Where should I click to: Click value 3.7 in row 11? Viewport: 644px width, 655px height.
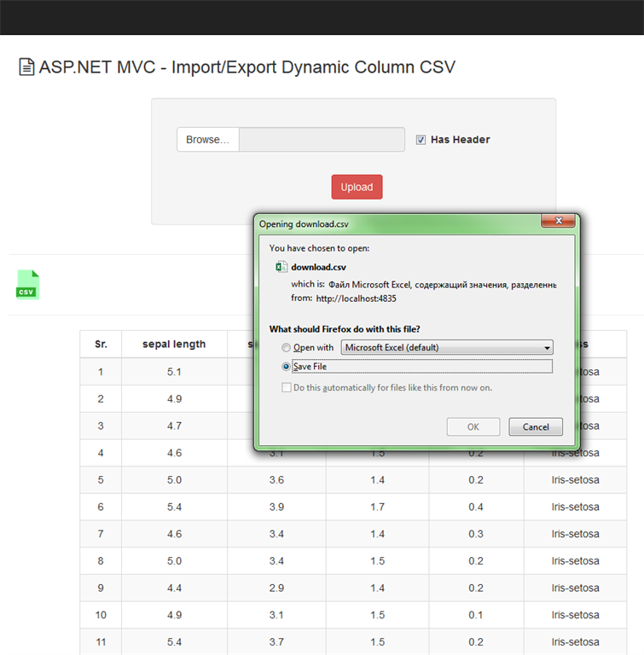[276, 641]
